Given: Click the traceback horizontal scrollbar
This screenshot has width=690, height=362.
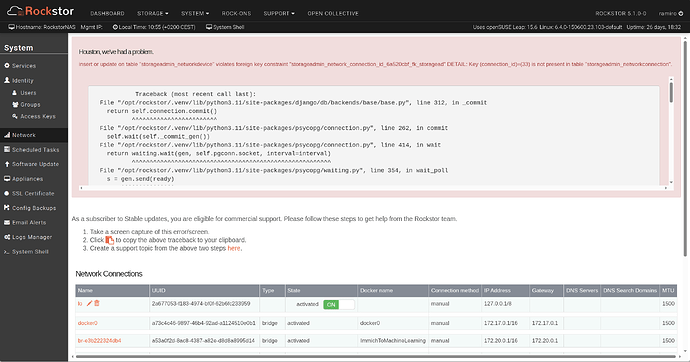Looking at the screenshot, I should coord(374,188).
